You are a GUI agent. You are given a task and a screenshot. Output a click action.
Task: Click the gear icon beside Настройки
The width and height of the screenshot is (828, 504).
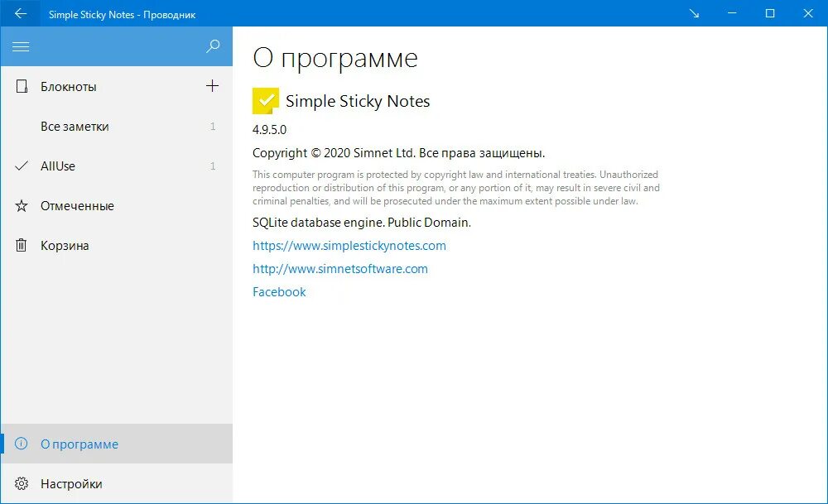(22, 483)
